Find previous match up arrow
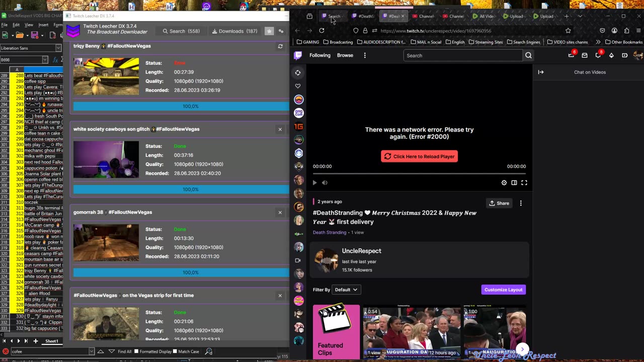 pyautogui.click(x=101, y=351)
